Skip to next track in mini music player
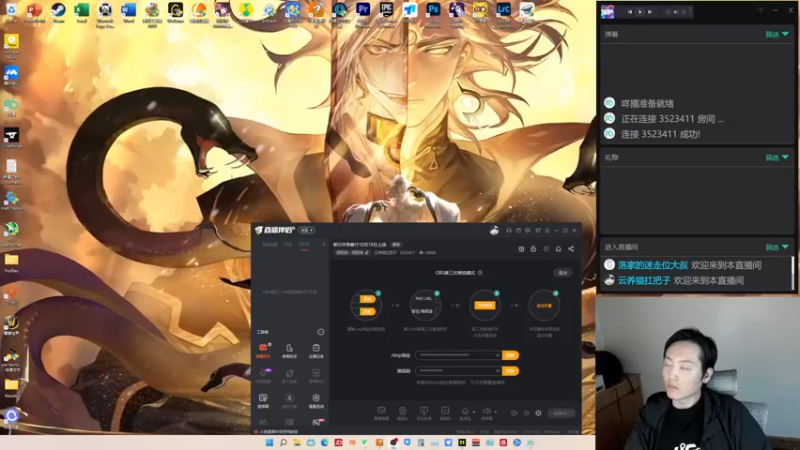 [650, 11]
